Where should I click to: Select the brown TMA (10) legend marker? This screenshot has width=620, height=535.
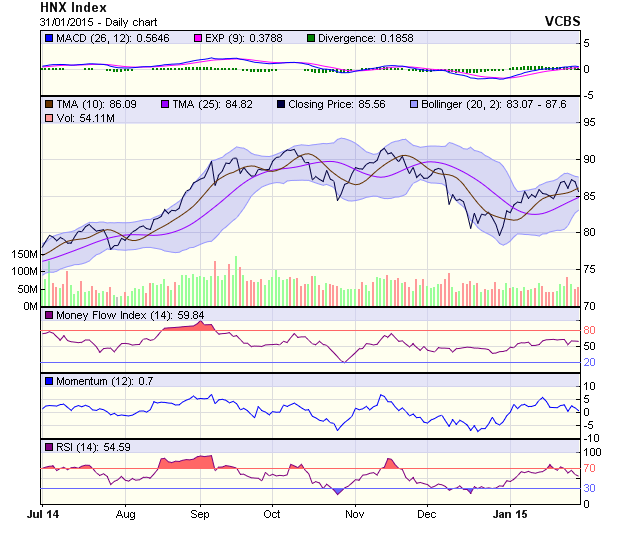click(48, 104)
